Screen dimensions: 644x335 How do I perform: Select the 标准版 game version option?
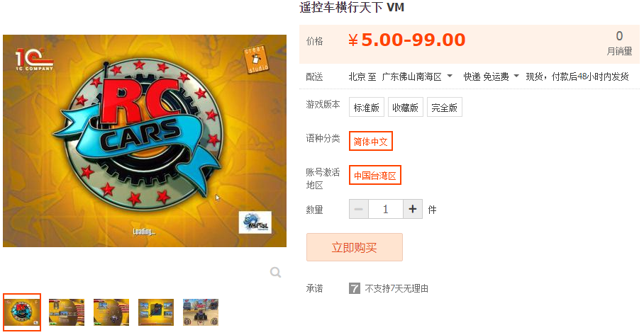click(367, 108)
